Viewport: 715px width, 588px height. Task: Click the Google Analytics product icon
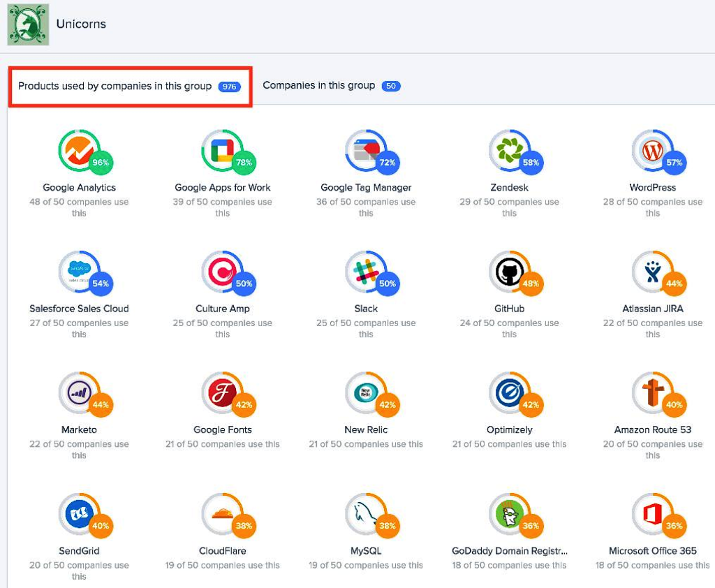(x=80, y=151)
